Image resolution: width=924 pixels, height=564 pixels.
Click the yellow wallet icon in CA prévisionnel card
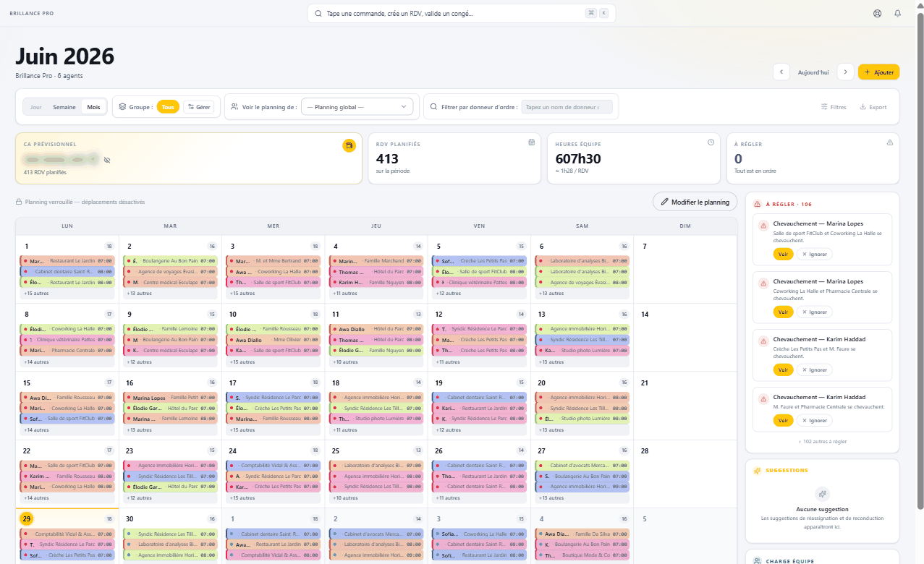349,145
